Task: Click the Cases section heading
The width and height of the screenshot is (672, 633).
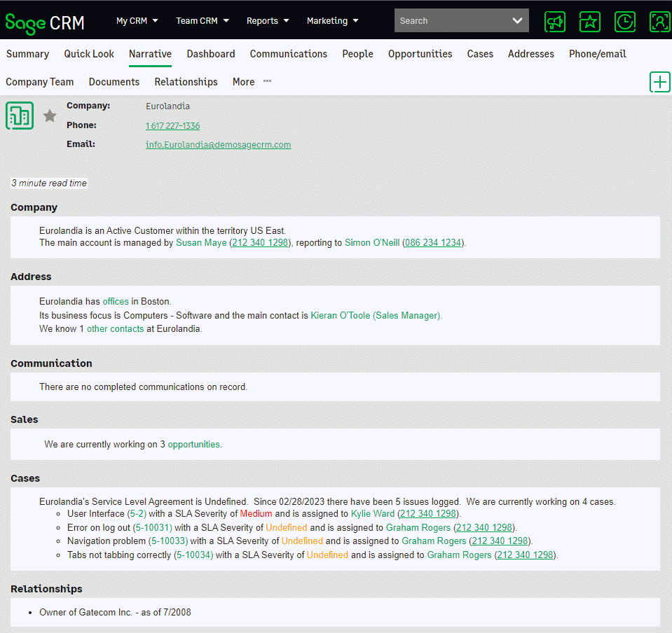Action: tap(25, 478)
